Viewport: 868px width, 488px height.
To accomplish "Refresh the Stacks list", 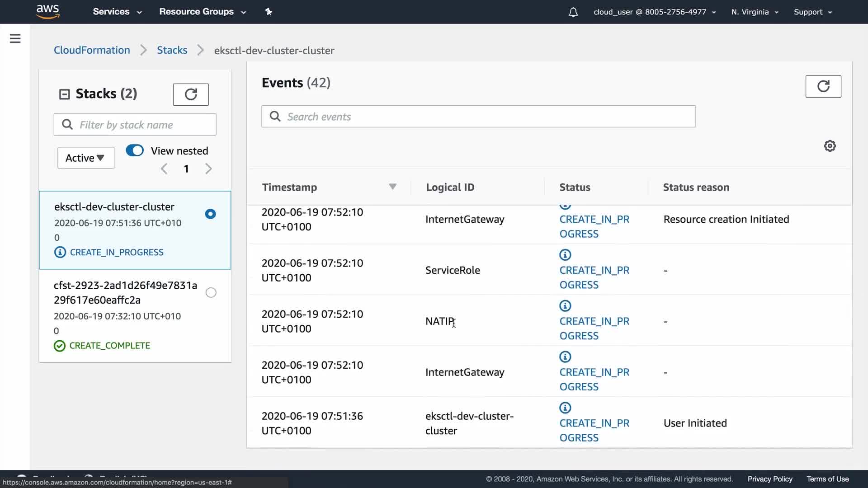I will 191,94.
